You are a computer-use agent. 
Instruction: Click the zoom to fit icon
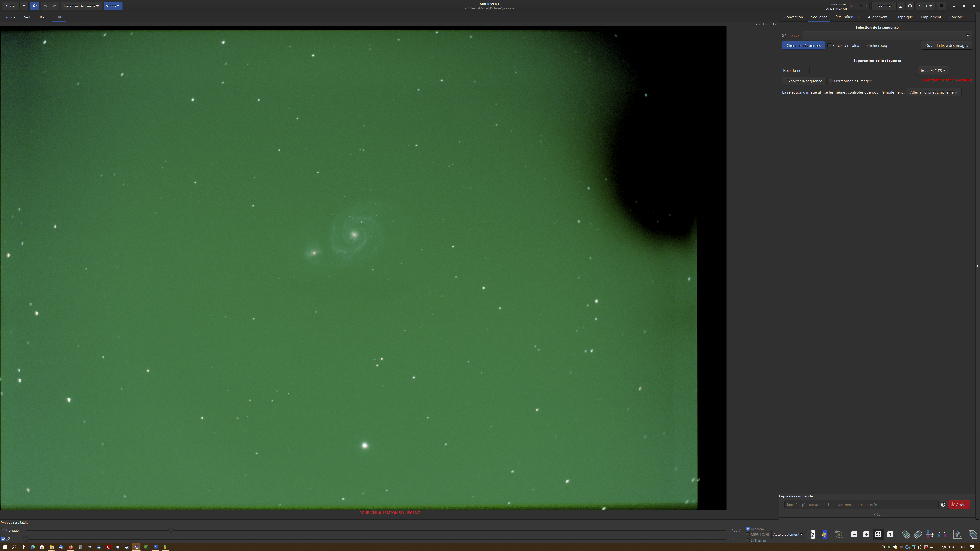pos(878,534)
